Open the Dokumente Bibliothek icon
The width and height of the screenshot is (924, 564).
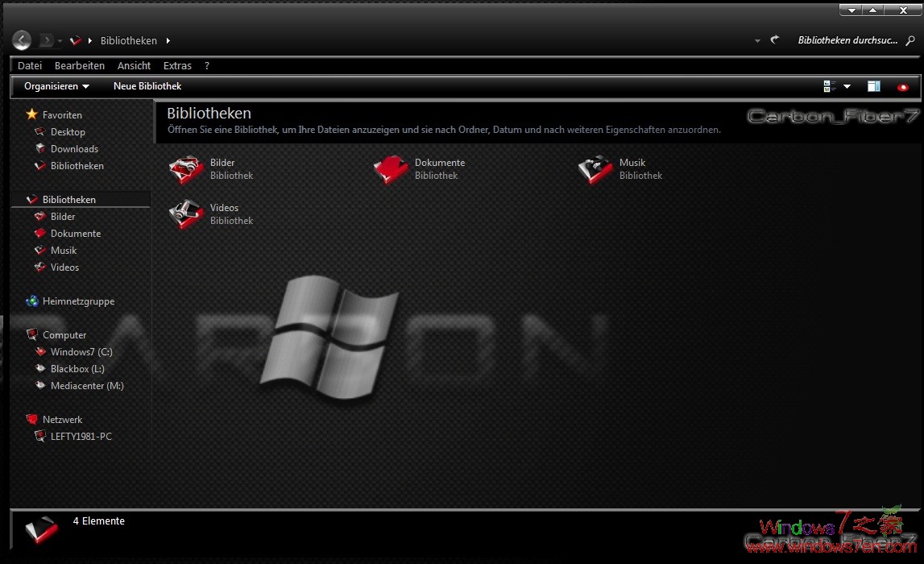[x=392, y=169]
